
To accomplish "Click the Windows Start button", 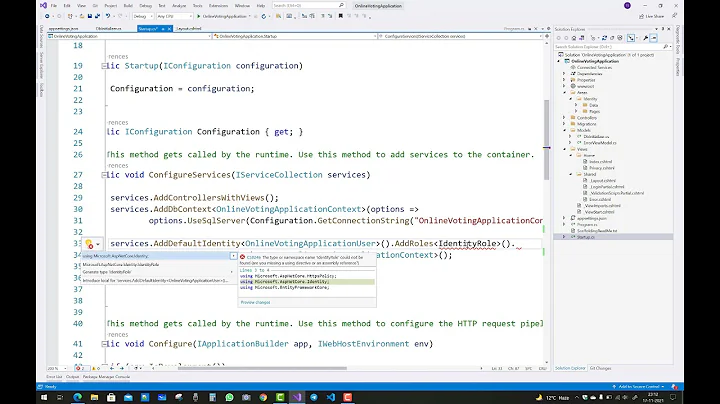I will (x=44, y=397).
